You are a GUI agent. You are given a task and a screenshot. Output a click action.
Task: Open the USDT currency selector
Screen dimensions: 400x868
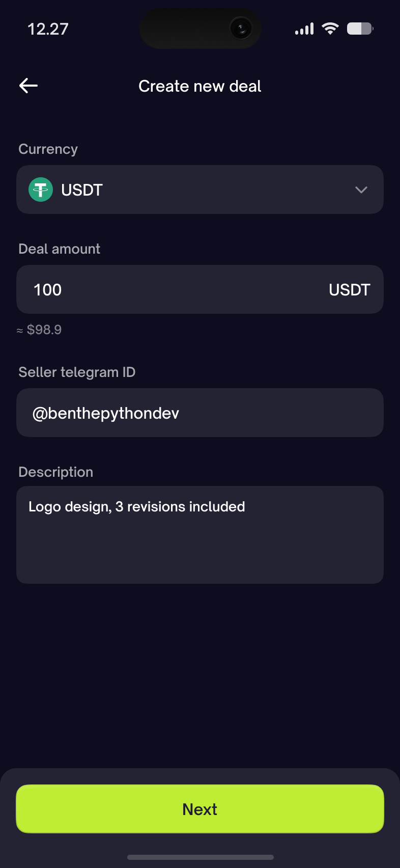click(199, 189)
